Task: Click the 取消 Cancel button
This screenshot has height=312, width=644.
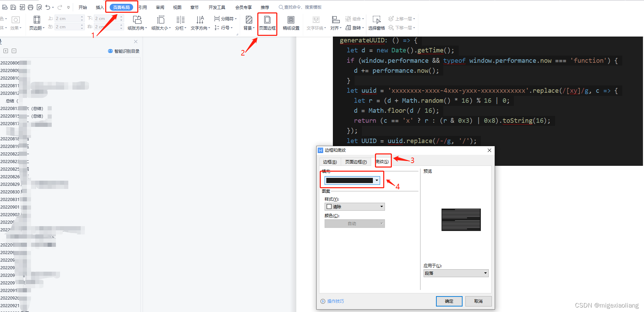Action: [x=478, y=301]
